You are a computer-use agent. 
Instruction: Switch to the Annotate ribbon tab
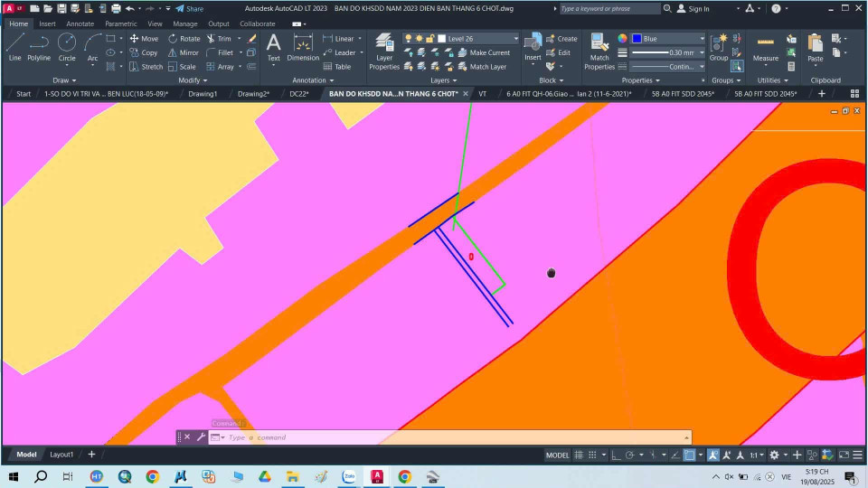pos(80,23)
